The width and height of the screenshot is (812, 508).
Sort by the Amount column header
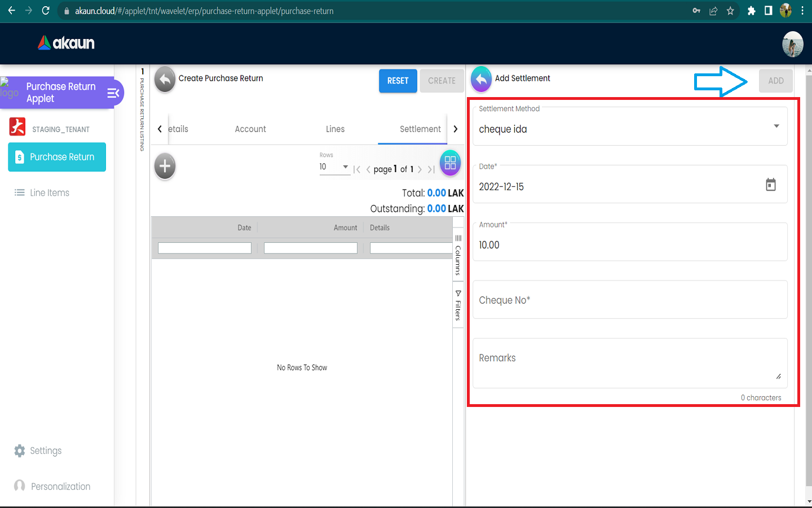pos(345,228)
